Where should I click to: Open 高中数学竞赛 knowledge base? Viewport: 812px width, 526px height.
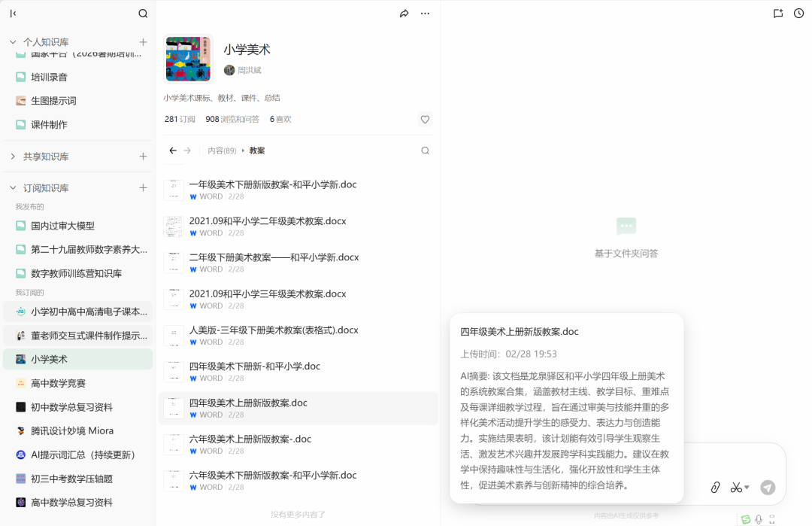click(77, 383)
